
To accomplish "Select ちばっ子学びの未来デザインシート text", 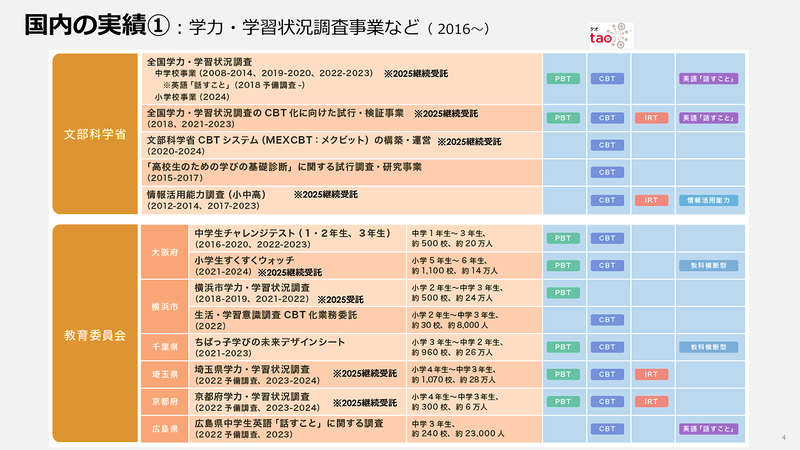I will tap(269, 342).
